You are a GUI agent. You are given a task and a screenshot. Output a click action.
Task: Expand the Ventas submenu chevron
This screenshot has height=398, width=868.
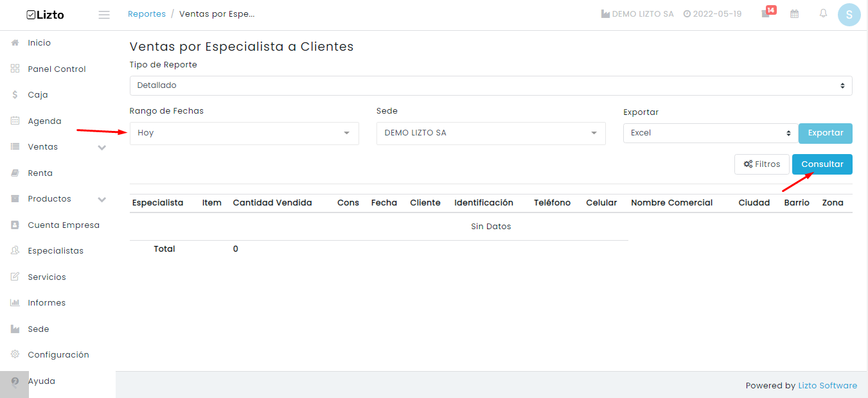102,148
